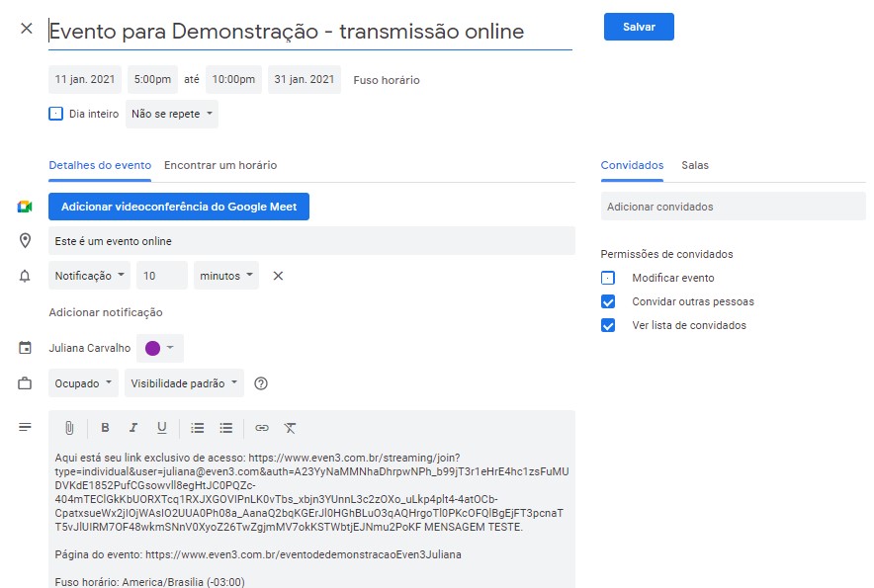
Task: Click the notification bell icon
Action: point(25,276)
